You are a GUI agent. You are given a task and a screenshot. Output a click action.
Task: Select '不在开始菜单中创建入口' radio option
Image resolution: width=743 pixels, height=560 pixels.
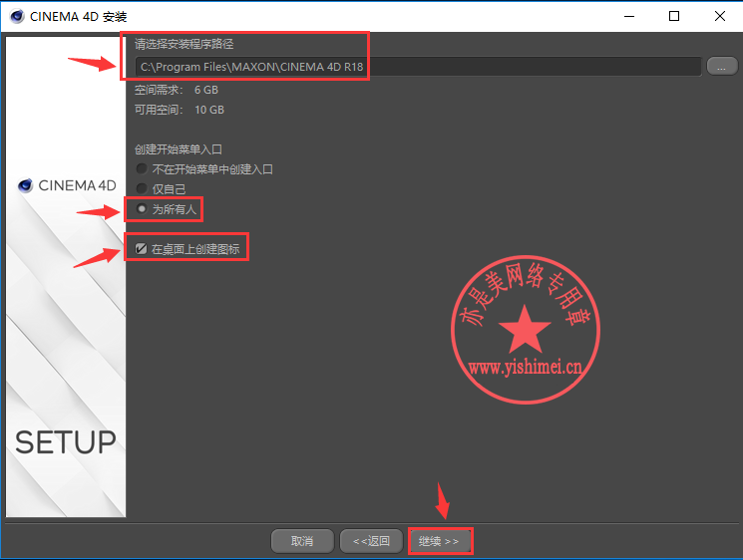pos(204,169)
